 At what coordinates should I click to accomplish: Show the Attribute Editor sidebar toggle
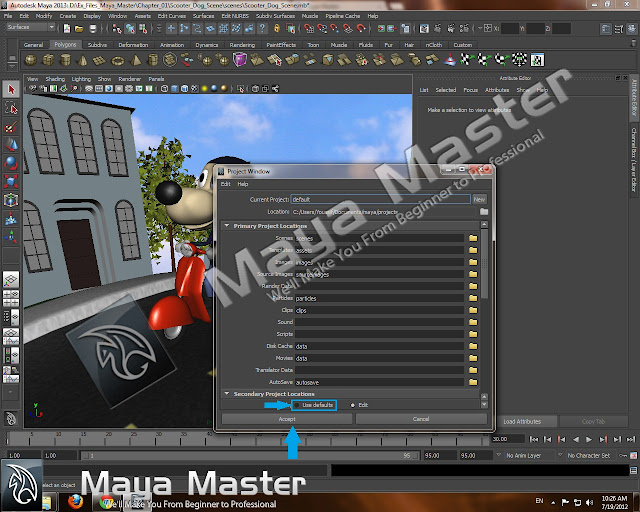pyautogui.click(x=606, y=29)
